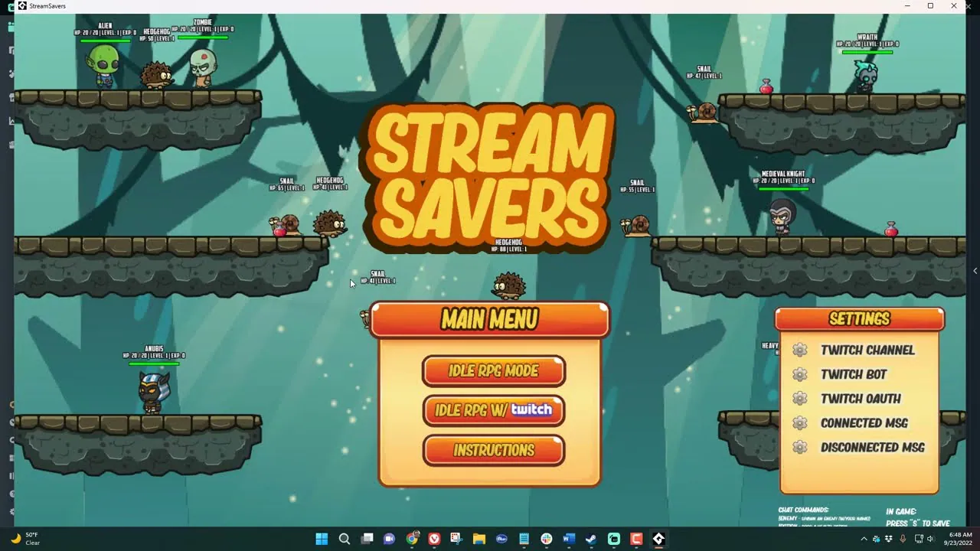Switch to GameMaker in the taskbar
The height and width of the screenshot is (551, 980).
[658, 539]
